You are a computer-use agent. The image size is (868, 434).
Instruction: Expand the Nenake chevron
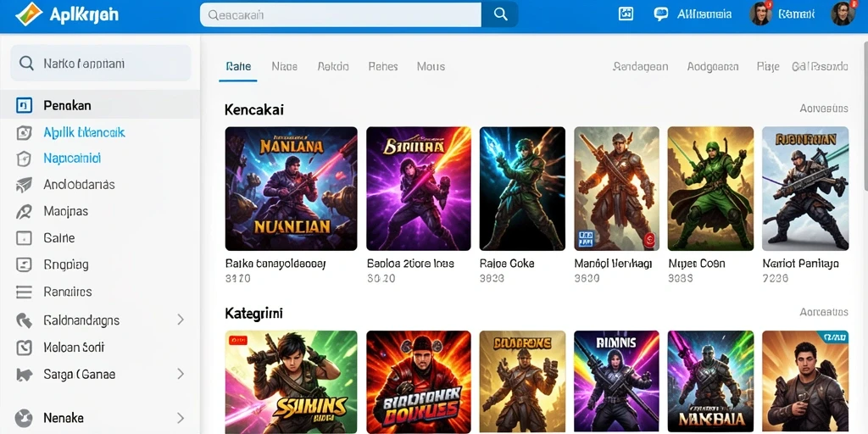click(x=180, y=417)
